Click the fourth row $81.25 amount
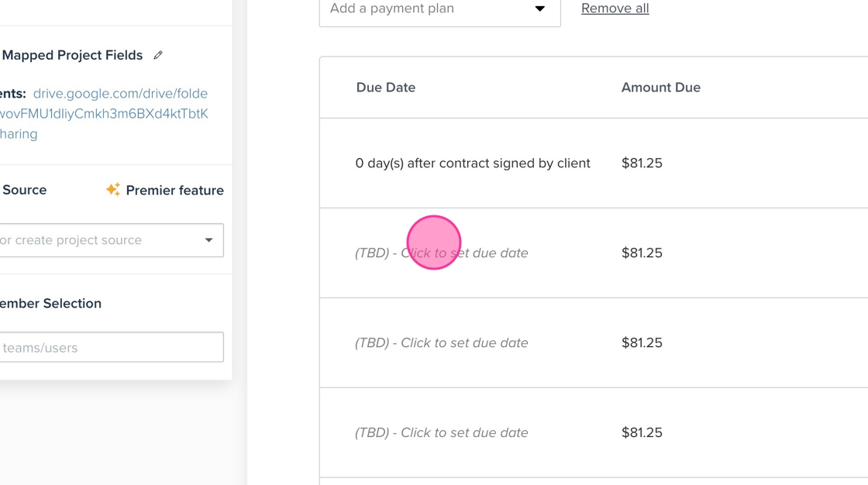 click(642, 433)
